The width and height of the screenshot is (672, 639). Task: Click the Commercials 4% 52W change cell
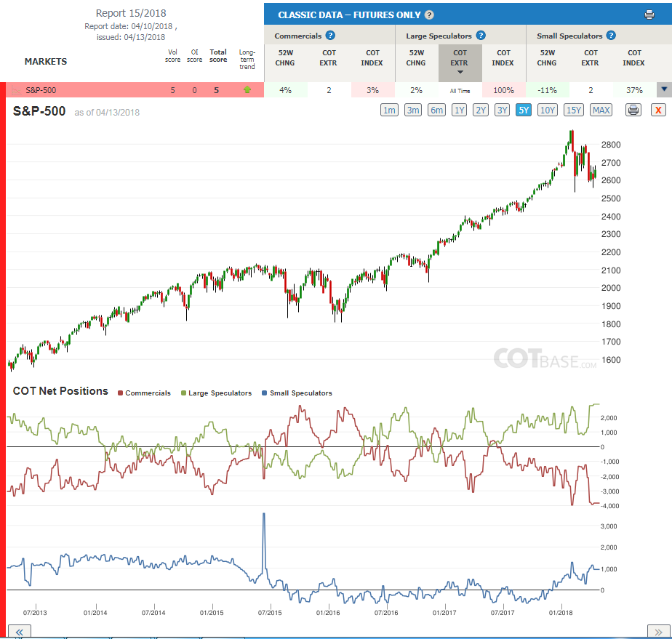click(x=285, y=90)
